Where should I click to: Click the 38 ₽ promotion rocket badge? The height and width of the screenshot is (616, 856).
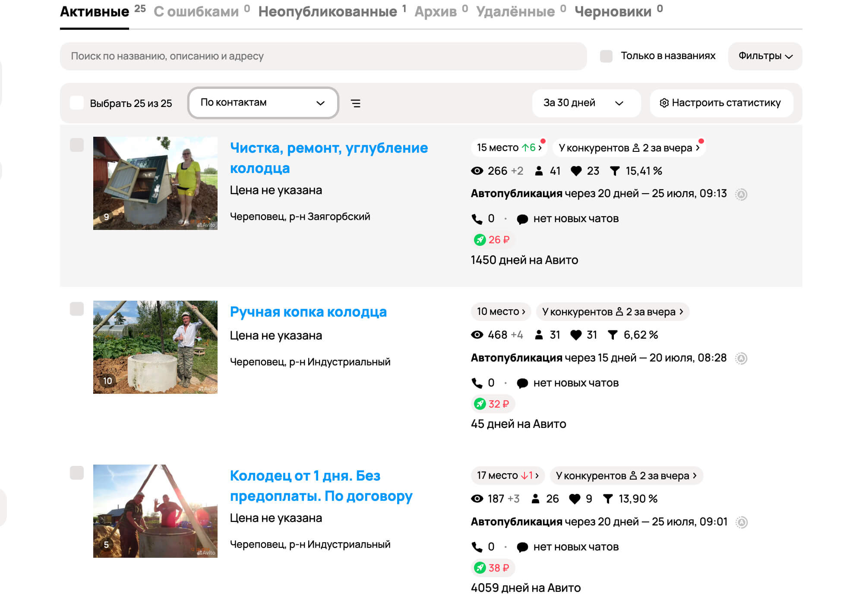pyautogui.click(x=493, y=568)
